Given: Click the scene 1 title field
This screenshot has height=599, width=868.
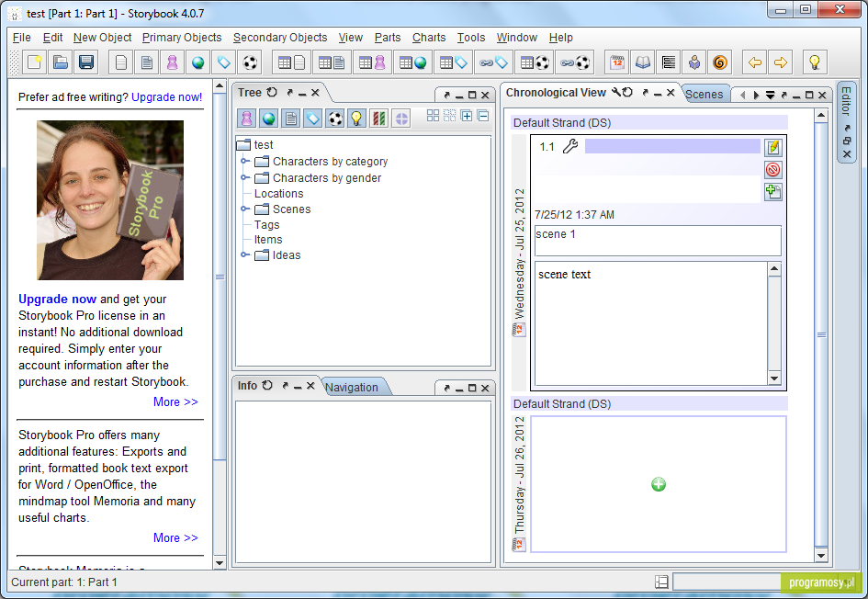Looking at the screenshot, I should (658, 241).
